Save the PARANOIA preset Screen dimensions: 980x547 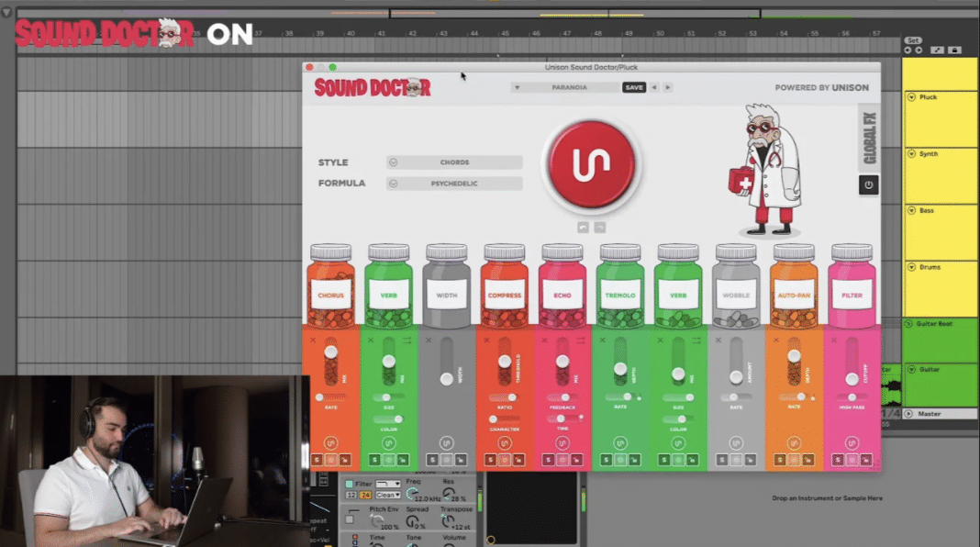pyautogui.click(x=634, y=87)
